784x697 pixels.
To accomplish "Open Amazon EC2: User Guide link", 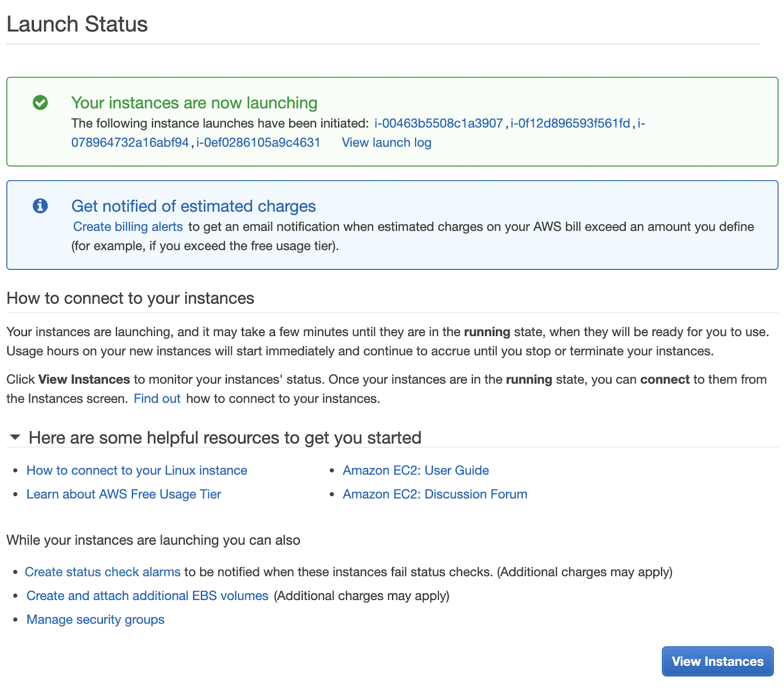I will coord(416,470).
